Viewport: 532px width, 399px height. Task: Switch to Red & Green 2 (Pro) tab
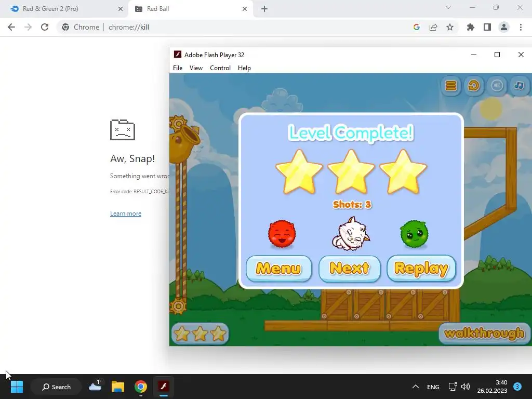point(64,9)
